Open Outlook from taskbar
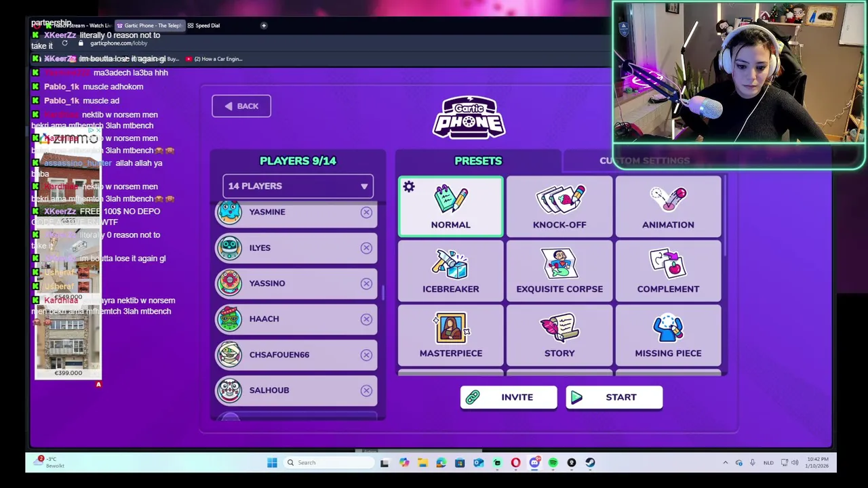Image resolution: width=868 pixels, height=488 pixels. coord(478,463)
